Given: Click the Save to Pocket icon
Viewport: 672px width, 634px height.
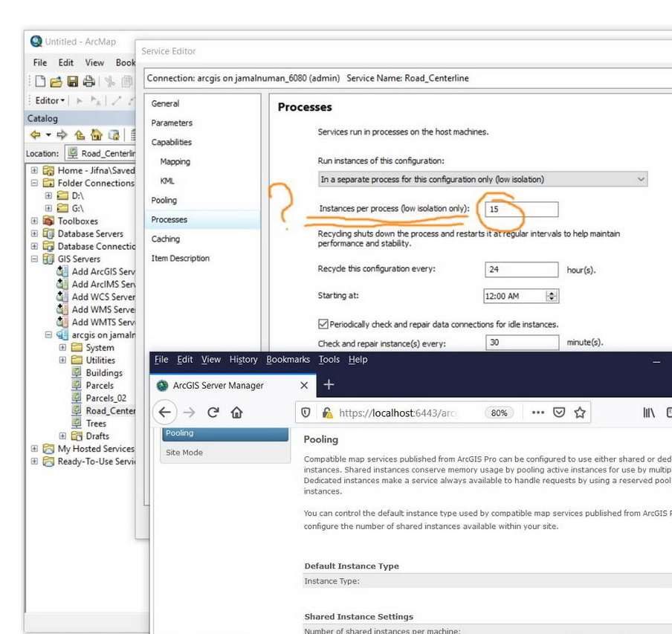Looking at the screenshot, I should click(559, 413).
